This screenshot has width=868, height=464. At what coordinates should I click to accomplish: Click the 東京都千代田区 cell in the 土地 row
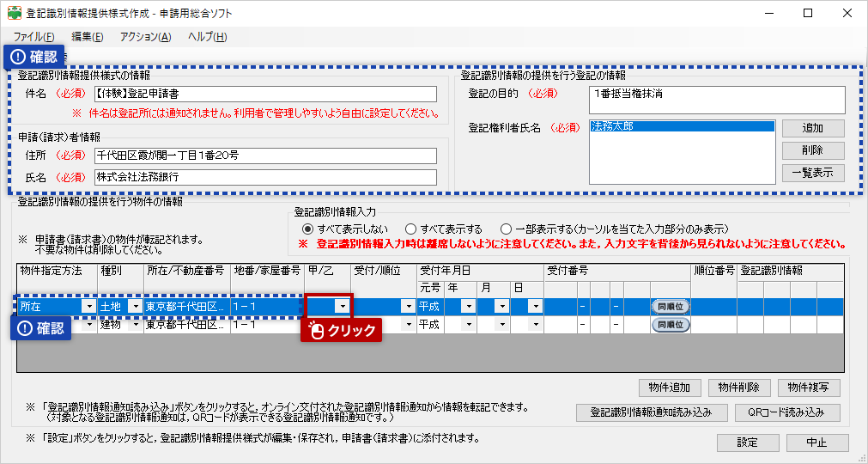click(x=187, y=306)
